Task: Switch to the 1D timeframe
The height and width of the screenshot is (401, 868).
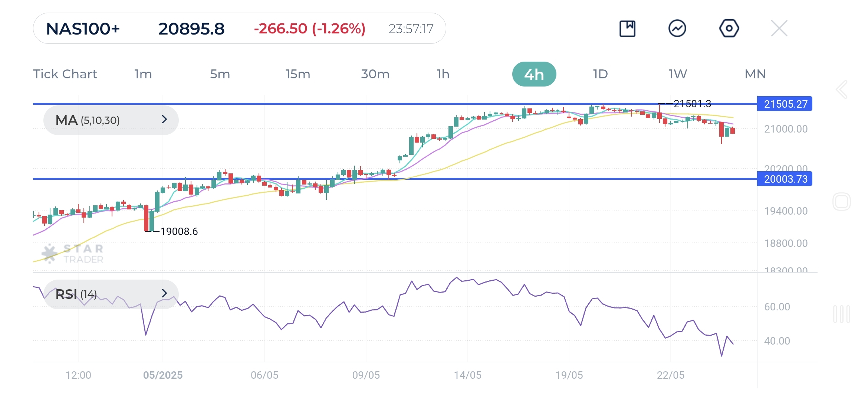Action: point(600,74)
